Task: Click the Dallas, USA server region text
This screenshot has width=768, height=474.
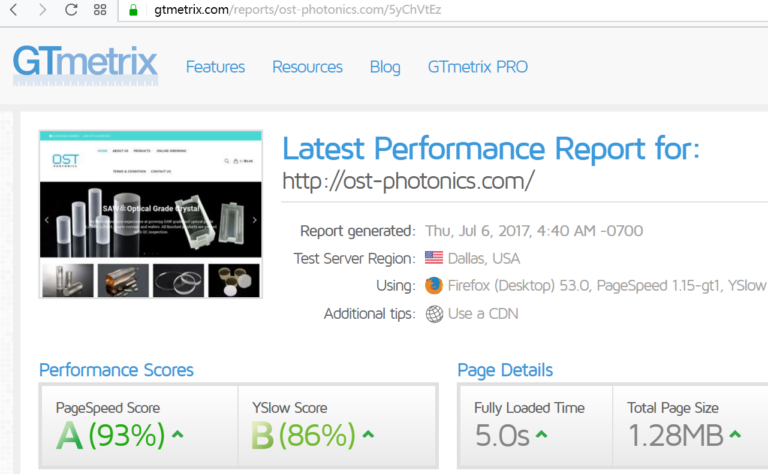Action: pyautogui.click(x=484, y=258)
